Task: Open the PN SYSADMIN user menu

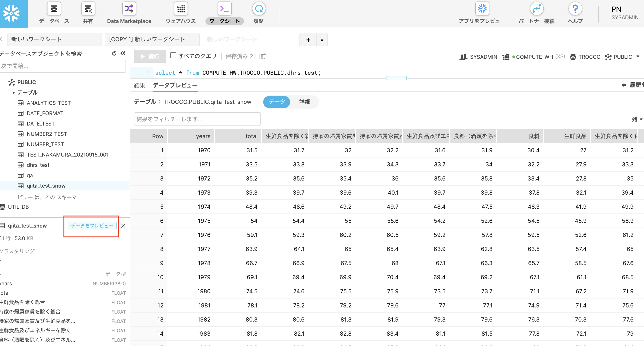Action: pyautogui.click(x=624, y=13)
